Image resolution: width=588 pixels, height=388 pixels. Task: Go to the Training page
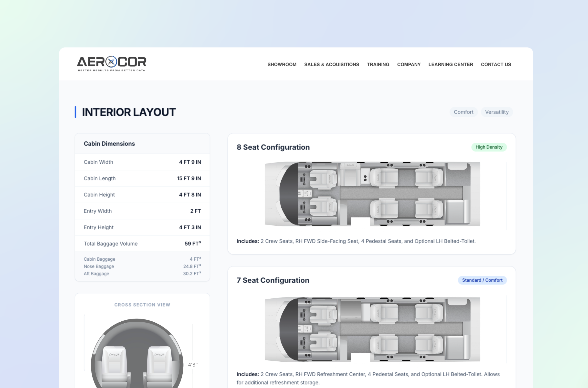(378, 64)
